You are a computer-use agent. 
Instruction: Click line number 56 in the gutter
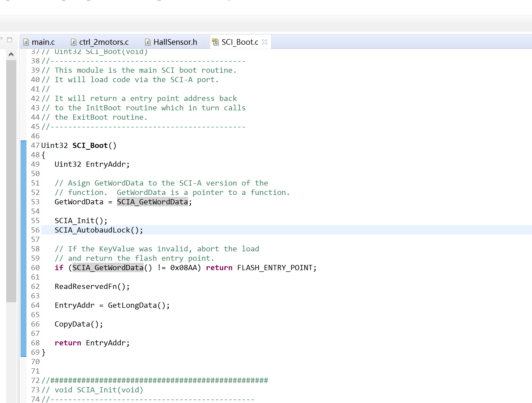tap(35, 230)
